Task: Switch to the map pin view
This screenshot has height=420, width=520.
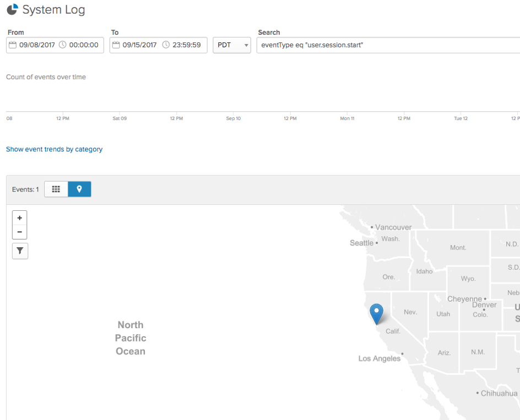Action: tap(79, 189)
